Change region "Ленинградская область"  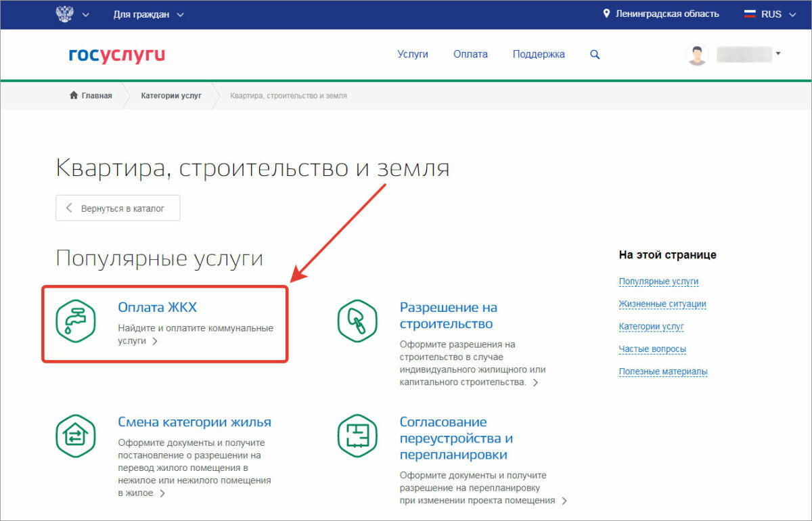[667, 14]
